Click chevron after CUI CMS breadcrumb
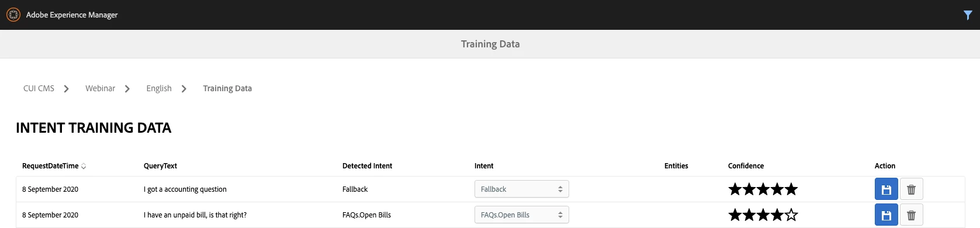This screenshot has width=980, height=228. coord(66,89)
